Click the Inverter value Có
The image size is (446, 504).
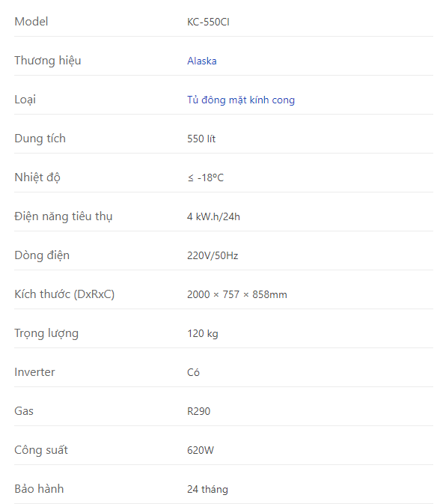tap(193, 372)
